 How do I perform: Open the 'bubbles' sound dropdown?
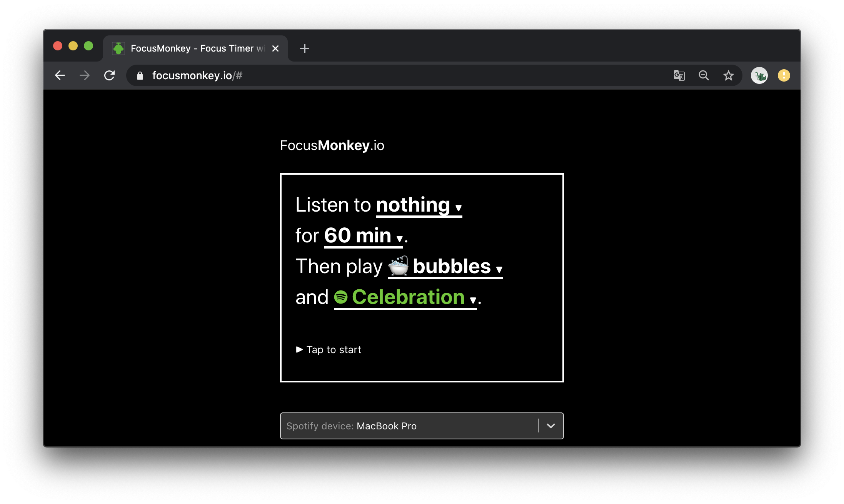[x=445, y=267]
